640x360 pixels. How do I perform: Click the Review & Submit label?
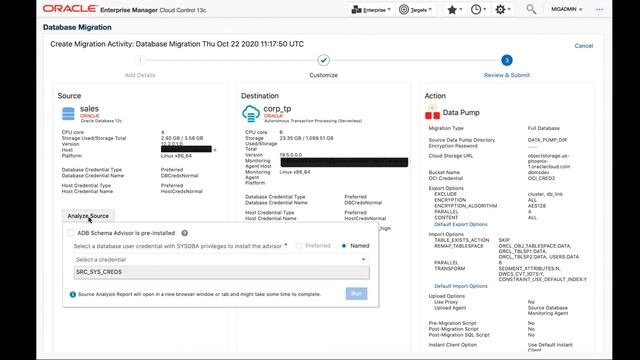507,75
